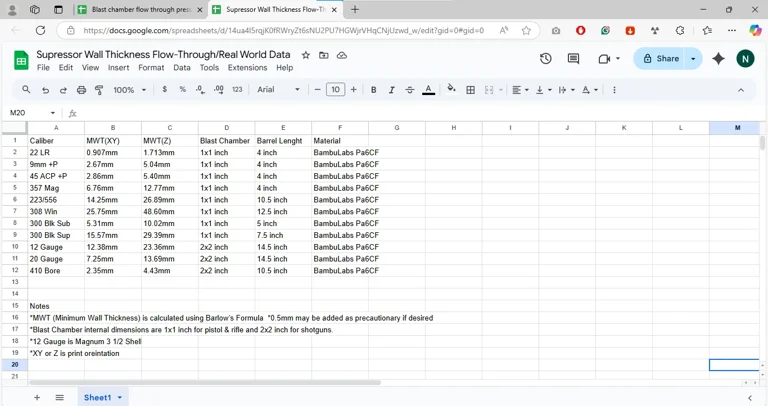Open the fill color picker
Image resolution: width=768 pixels, height=406 pixels.
(x=451, y=90)
